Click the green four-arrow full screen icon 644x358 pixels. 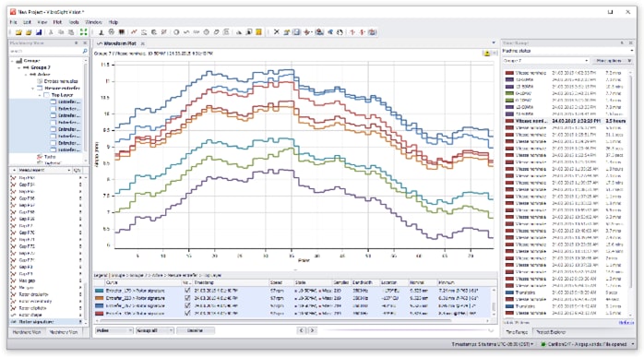[83, 32]
